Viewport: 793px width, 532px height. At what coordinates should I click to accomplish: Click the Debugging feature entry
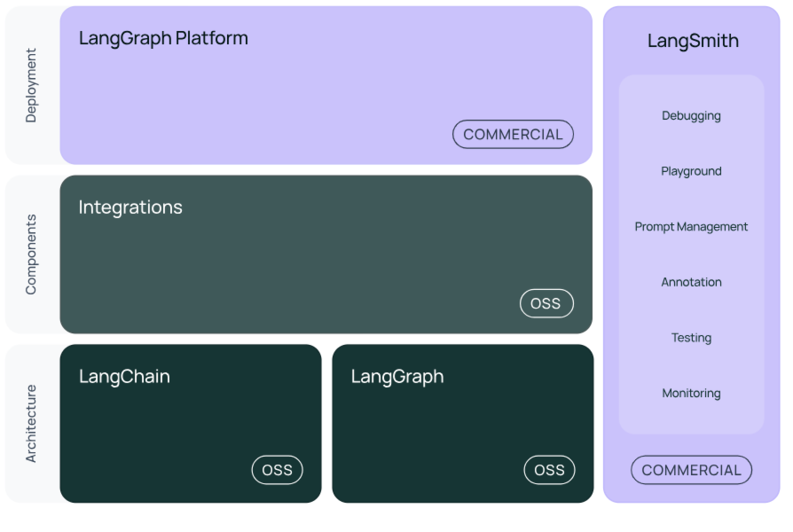click(x=691, y=115)
